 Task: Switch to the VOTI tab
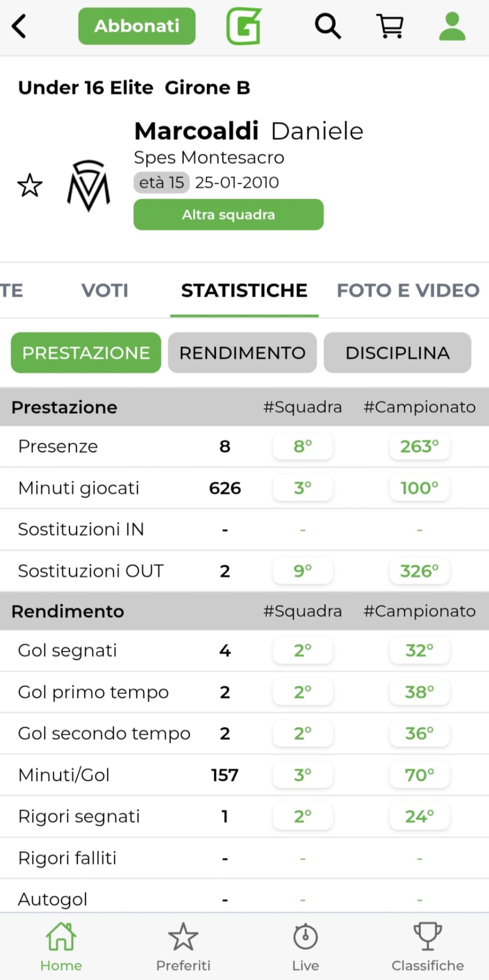click(x=105, y=290)
